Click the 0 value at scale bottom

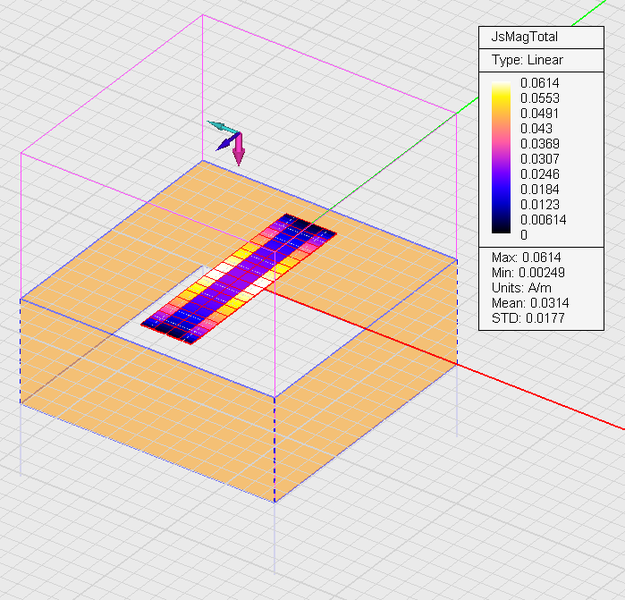tap(524, 234)
